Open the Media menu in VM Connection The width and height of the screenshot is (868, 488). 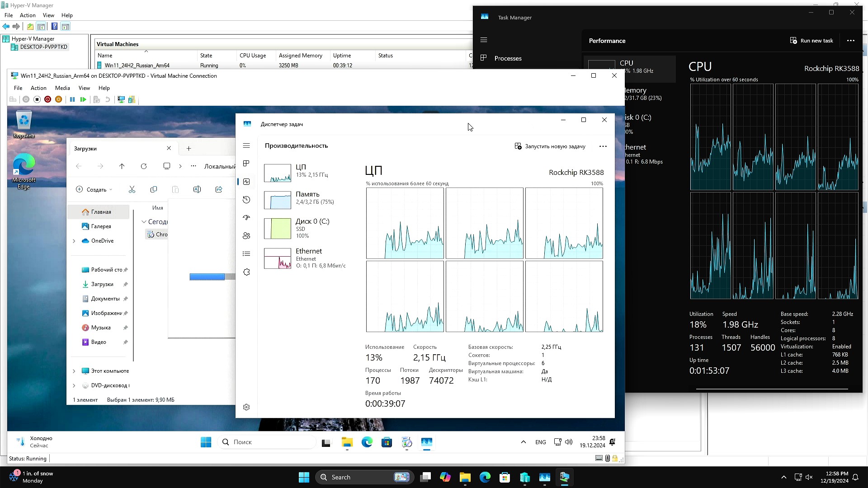[62, 88]
